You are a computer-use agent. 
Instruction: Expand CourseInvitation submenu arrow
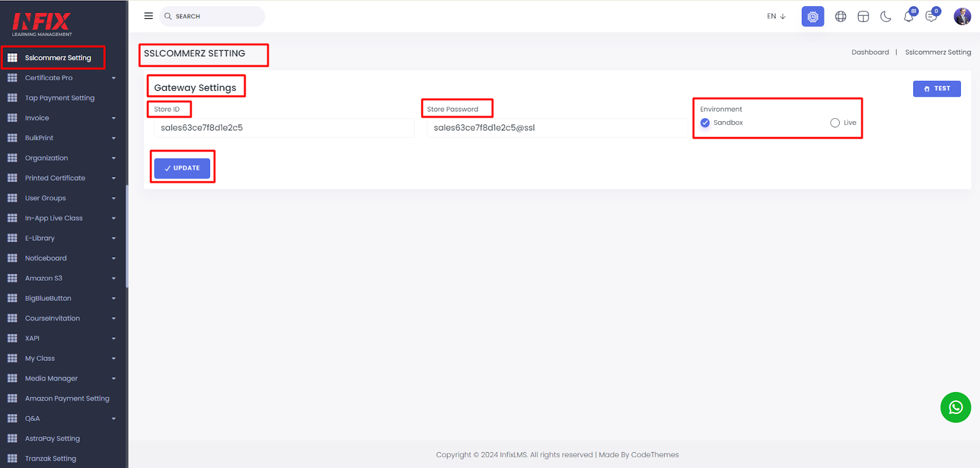click(113, 319)
